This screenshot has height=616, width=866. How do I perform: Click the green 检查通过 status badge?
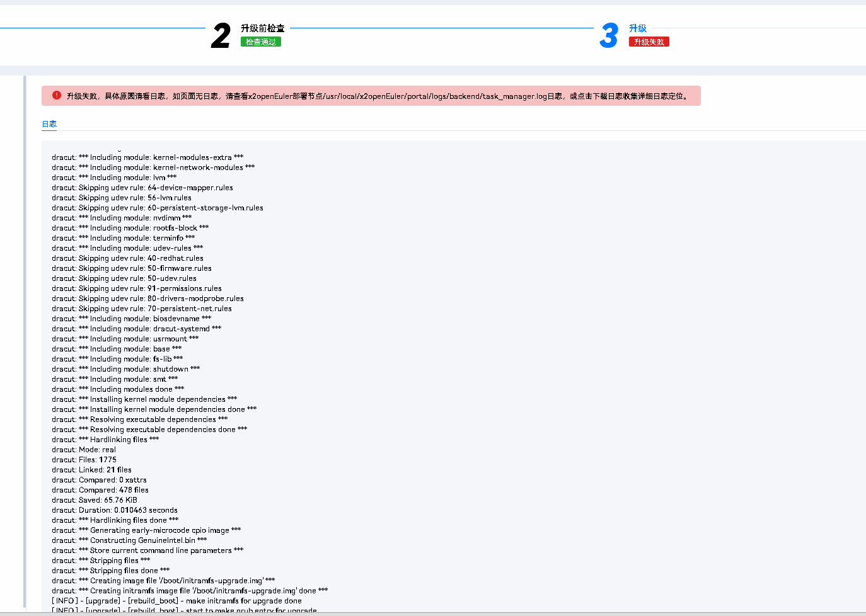(x=260, y=42)
